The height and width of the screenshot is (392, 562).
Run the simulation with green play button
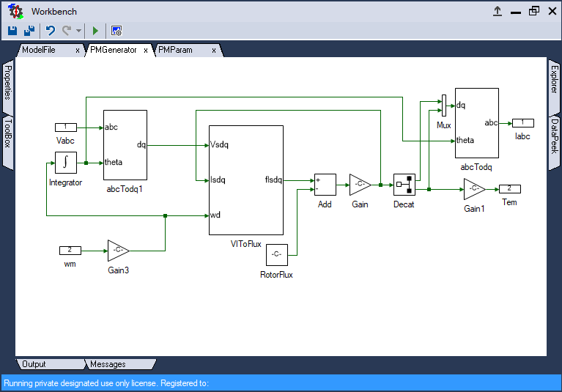click(95, 31)
